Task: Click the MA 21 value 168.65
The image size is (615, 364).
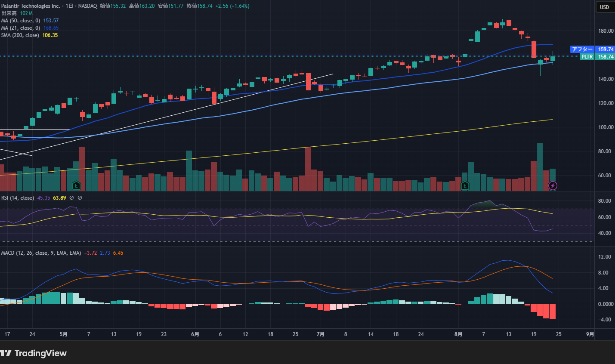Action: [x=51, y=28]
